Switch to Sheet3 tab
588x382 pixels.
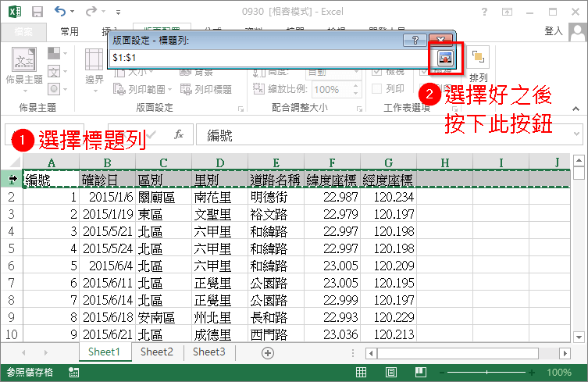point(208,352)
